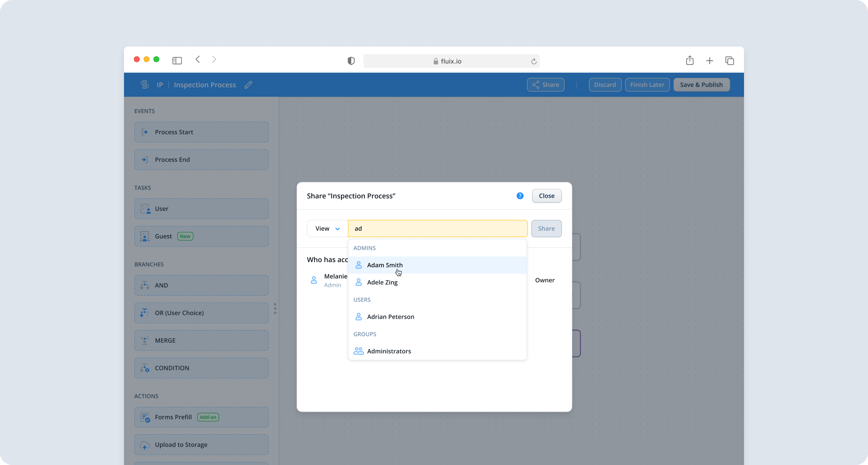The image size is (868, 465).
Task: Choose Adele Zing from suggestions
Action: [382, 282]
